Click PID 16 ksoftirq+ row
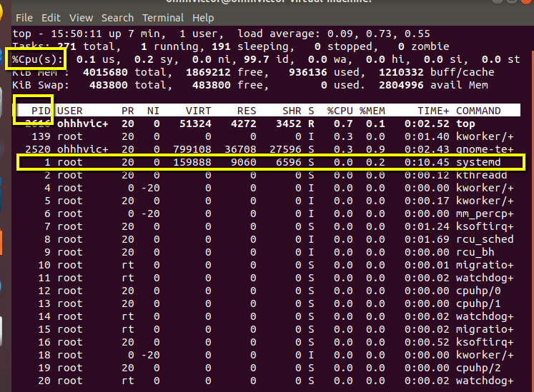 click(x=267, y=342)
